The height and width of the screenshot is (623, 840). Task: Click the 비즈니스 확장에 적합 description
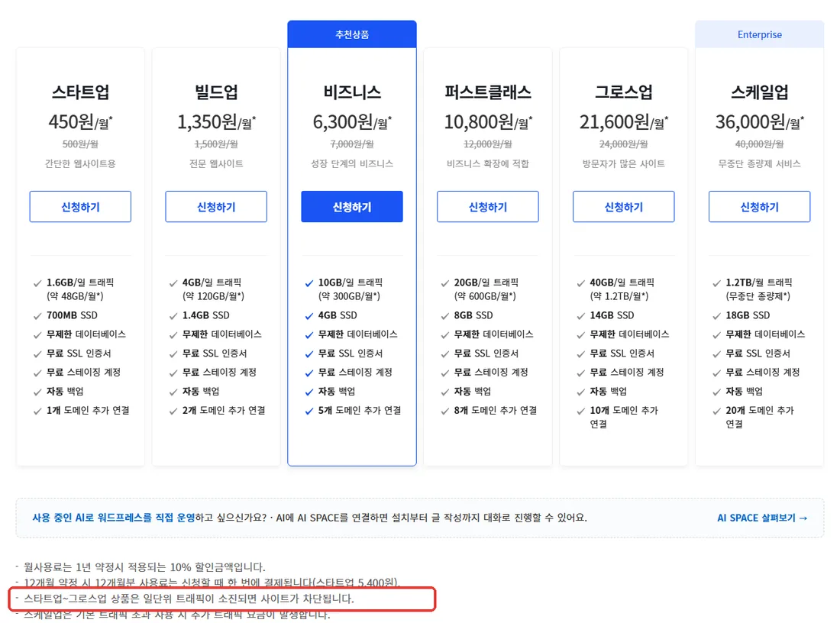tap(487, 163)
